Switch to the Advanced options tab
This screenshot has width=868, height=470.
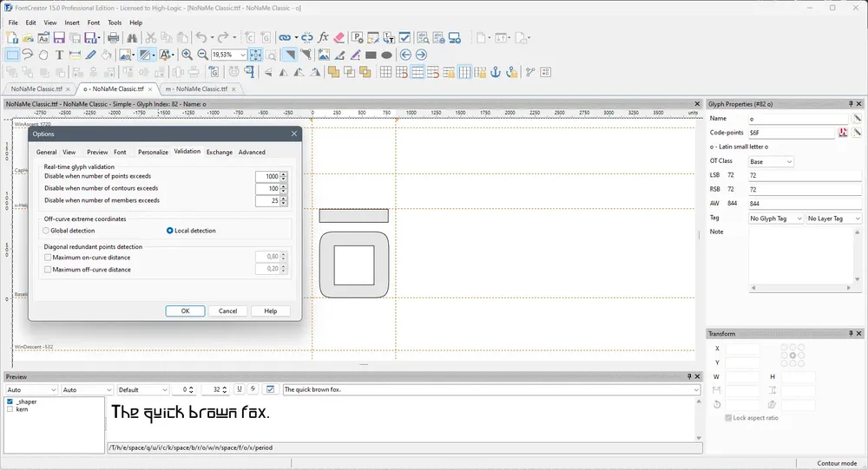coord(252,152)
